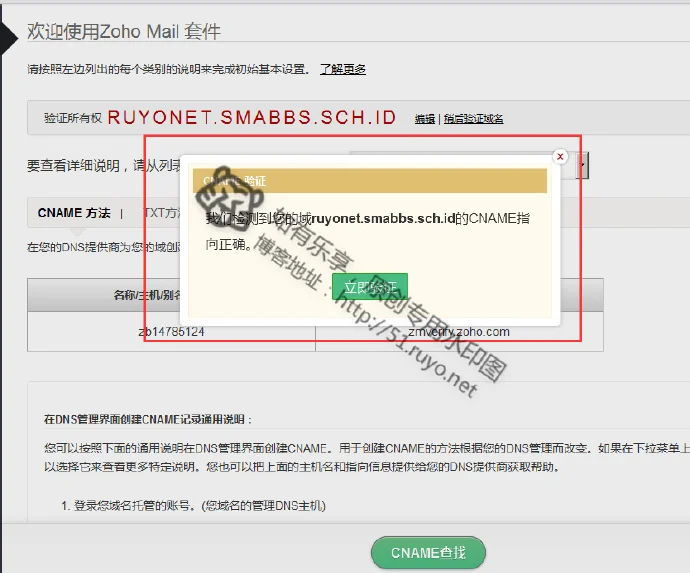Close the CNAME verification dialog
This screenshot has height=573, width=690.
[560, 157]
